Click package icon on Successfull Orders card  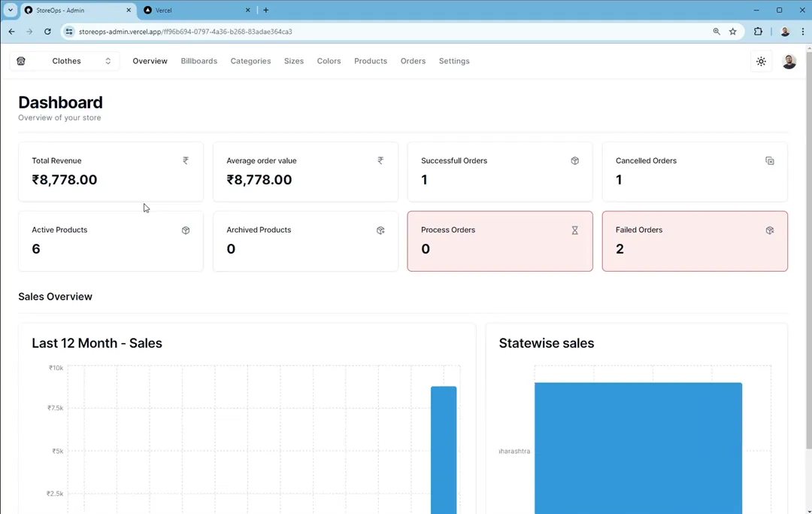coord(575,160)
